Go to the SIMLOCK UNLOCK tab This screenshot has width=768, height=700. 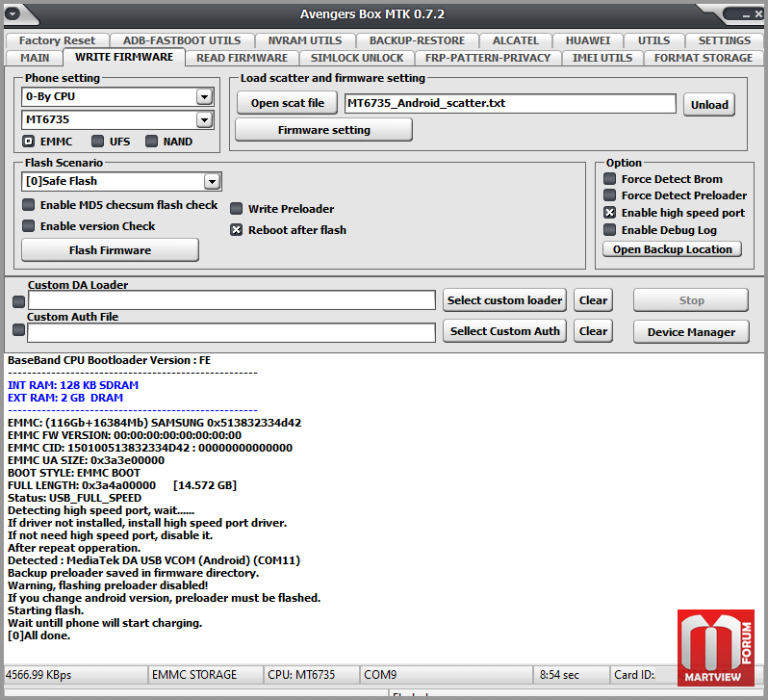[x=356, y=58]
